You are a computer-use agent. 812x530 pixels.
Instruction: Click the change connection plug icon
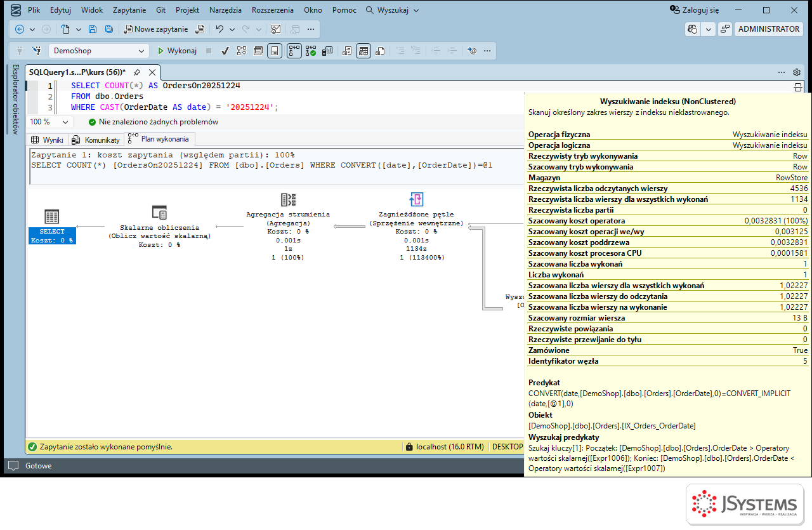click(x=37, y=51)
